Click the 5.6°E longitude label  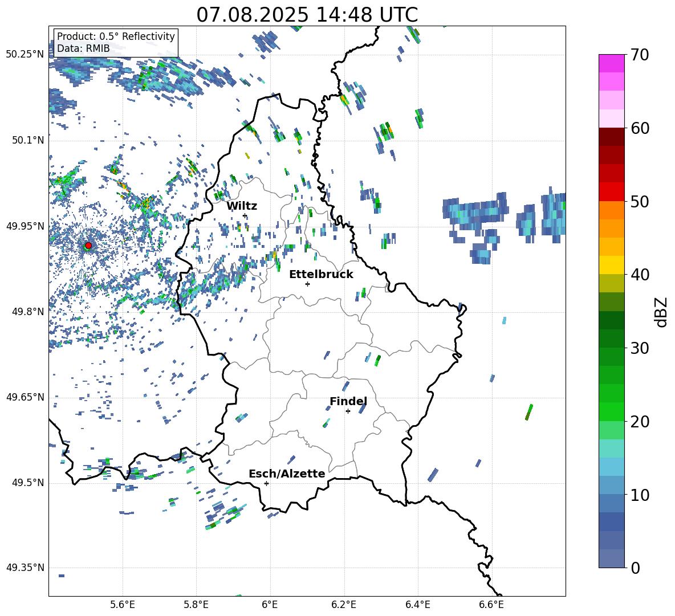coord(123,605)
